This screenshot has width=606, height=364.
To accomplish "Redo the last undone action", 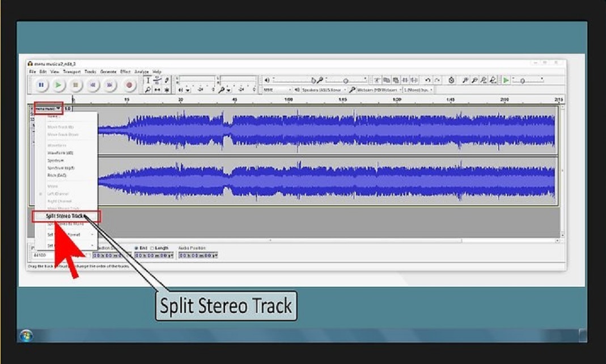I will (437, 81).
